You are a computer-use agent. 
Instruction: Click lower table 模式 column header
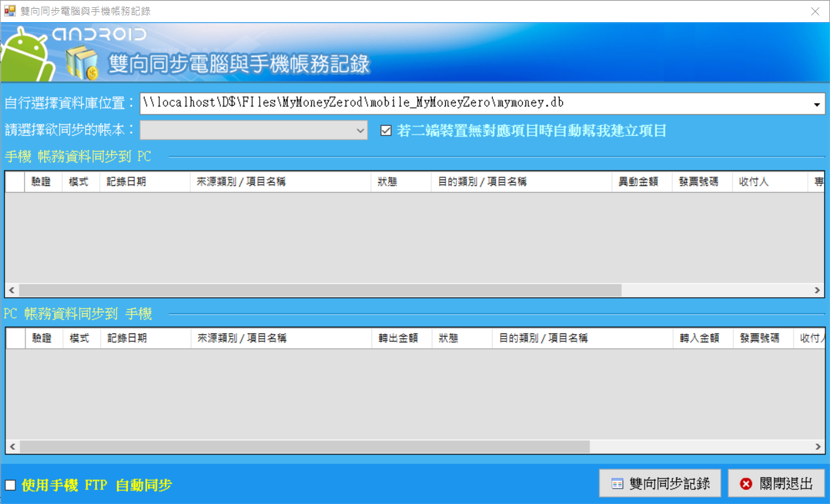pos(81,339)
